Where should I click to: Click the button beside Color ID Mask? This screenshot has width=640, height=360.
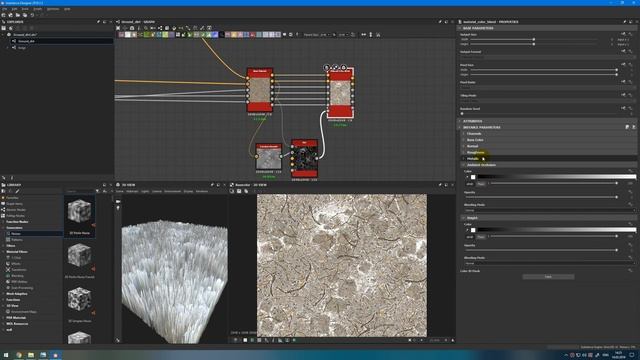tap(548, 277)
